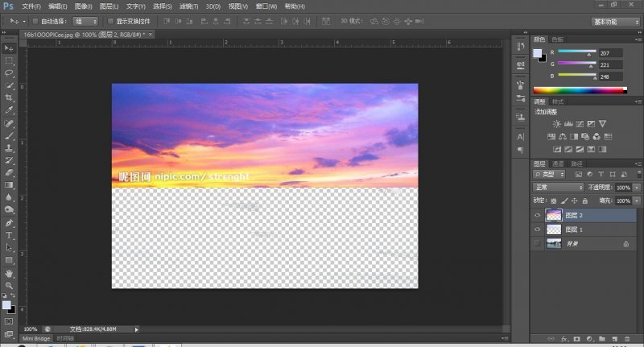This screenshot has width=644, height=347.
Task: Hide 图层 2 with its eye icon
Action: 537,215
